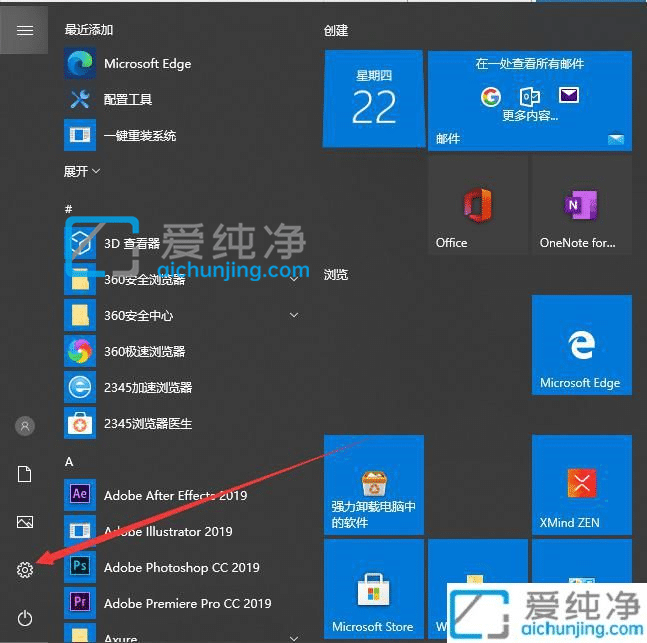This screenshot has width=647, height=643.
Task: Click the Outlook icon in mail tile
Action: click(x=530, y=97)
